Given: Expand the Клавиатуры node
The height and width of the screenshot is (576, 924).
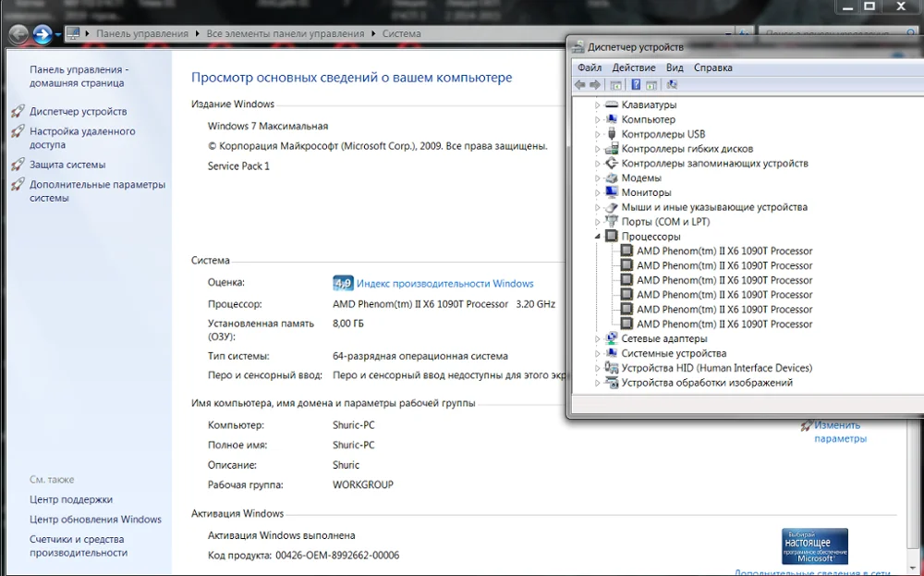Looking at the screenshot, I should (x=597, y=105).
